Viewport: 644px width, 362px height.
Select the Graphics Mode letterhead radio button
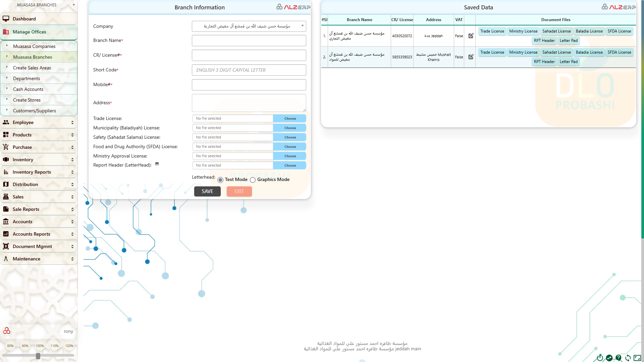(x=253, y=180)
